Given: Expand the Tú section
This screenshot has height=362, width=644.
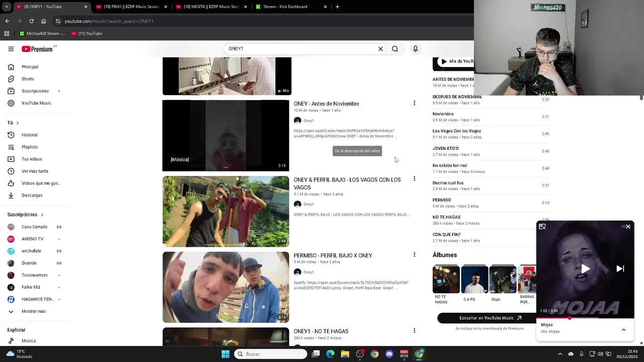Looking at the screenshot, I should tap(13, 123).
